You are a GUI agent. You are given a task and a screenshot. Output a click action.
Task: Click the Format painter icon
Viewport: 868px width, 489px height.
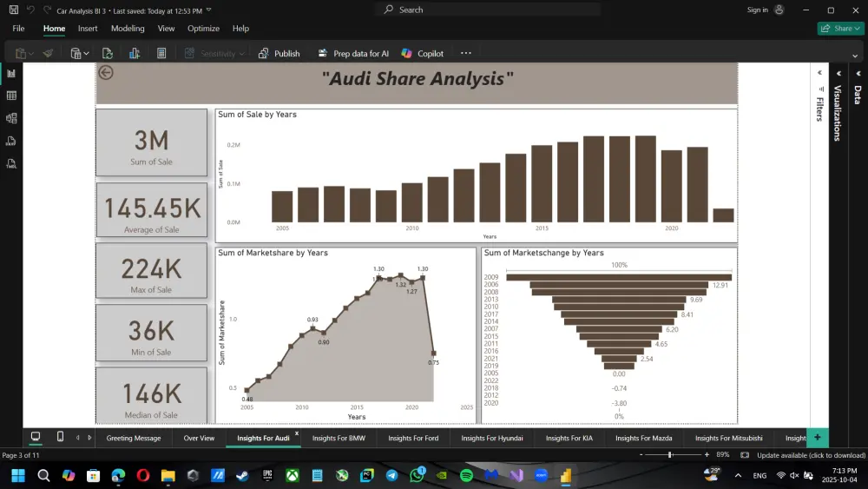(48, 53)
